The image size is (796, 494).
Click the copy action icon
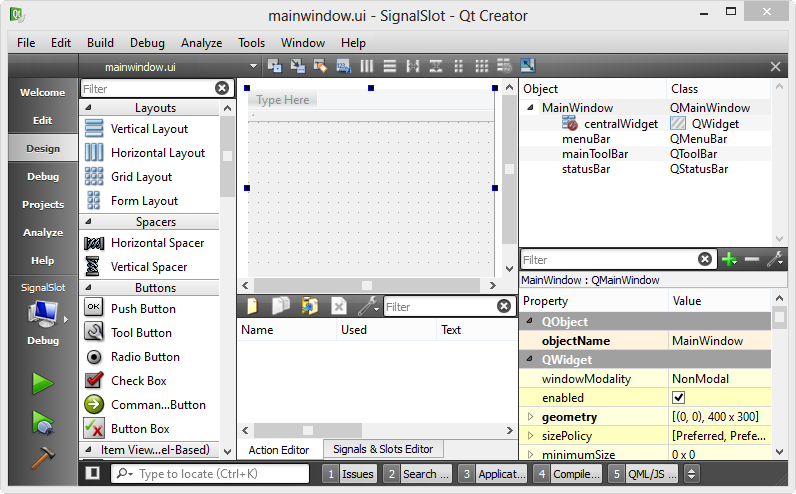tap(281, 306)
